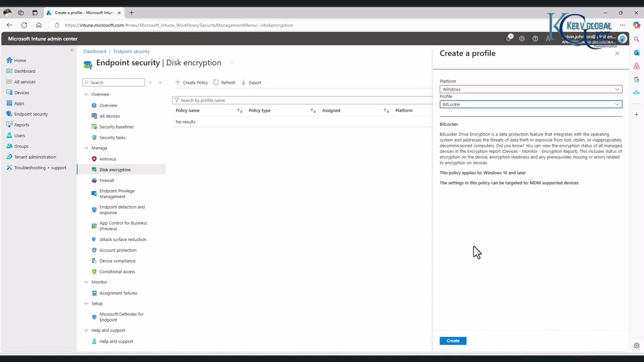This screenshot has height=362, width=644.
Task: Open a new browser tab
Action: coord(132,13)
